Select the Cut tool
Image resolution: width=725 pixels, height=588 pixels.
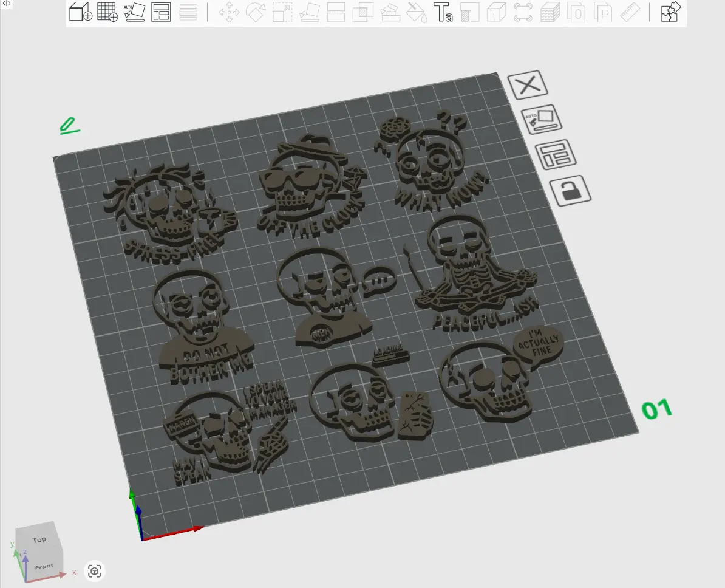[x=336, y=12]
